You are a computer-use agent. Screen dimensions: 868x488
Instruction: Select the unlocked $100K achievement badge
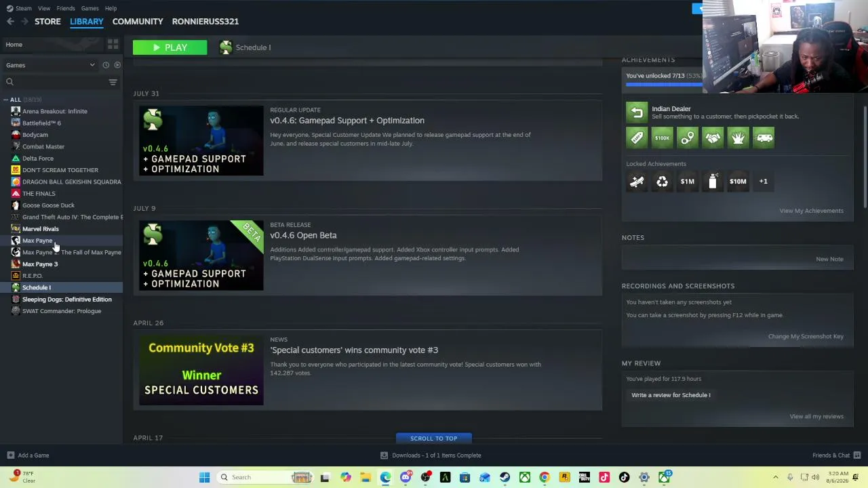tap(662, 138)
